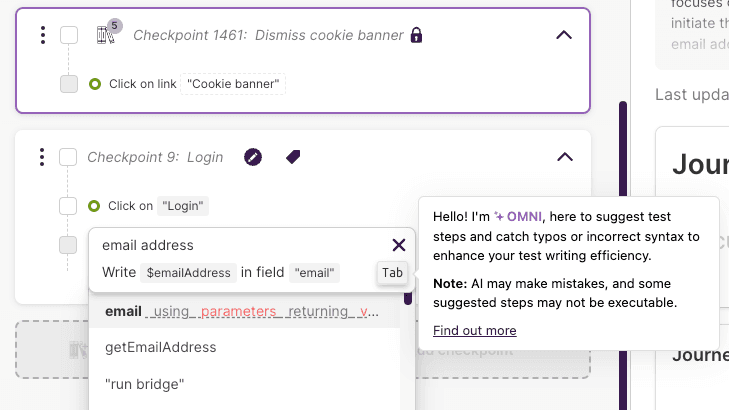Click the tag icon next to Login checkpoint
The height and width of the screenshot is (410, 729).
tap(293, 157)
